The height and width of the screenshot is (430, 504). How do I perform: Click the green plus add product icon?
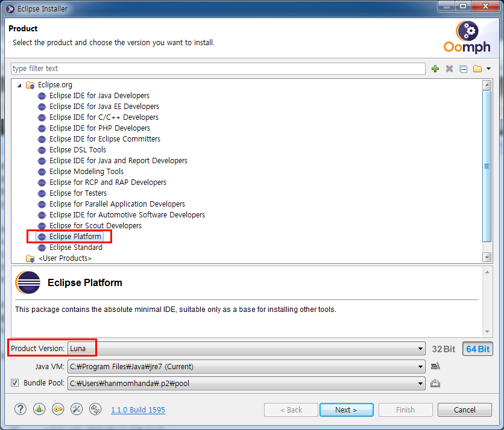tap(435, 69)
